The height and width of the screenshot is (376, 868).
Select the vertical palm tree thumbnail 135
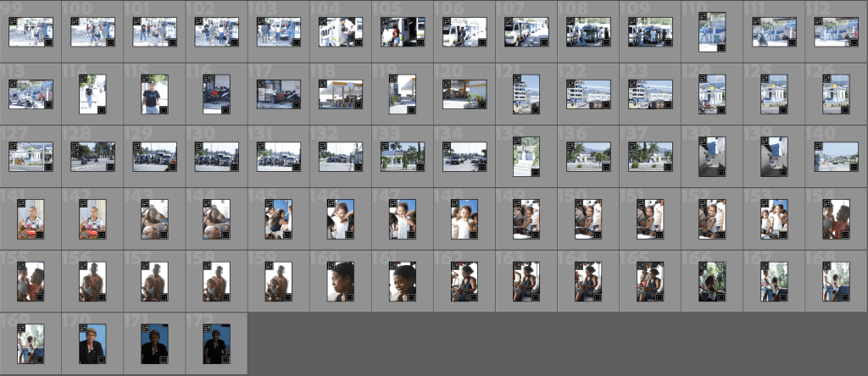coord(526,157)
